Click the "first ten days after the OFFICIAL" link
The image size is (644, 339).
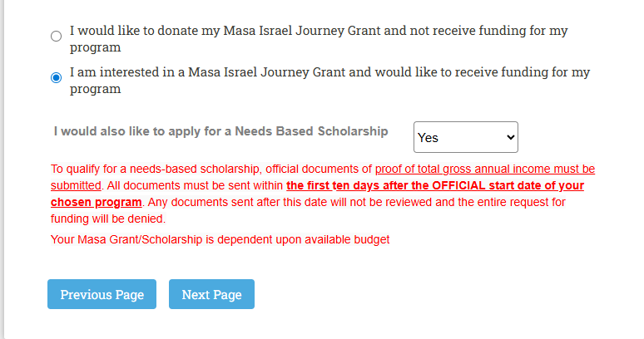pyautogui.click(x=434, y=185)
